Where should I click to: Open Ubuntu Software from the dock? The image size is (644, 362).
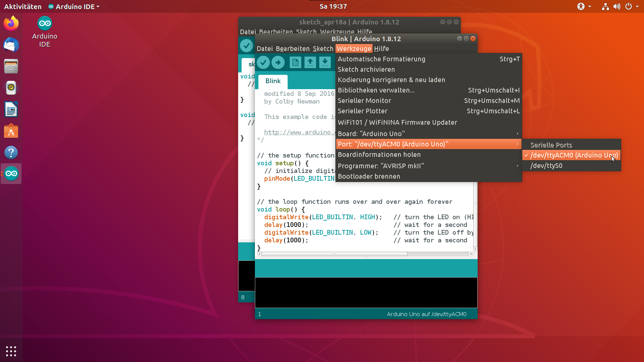click(11, 131)
